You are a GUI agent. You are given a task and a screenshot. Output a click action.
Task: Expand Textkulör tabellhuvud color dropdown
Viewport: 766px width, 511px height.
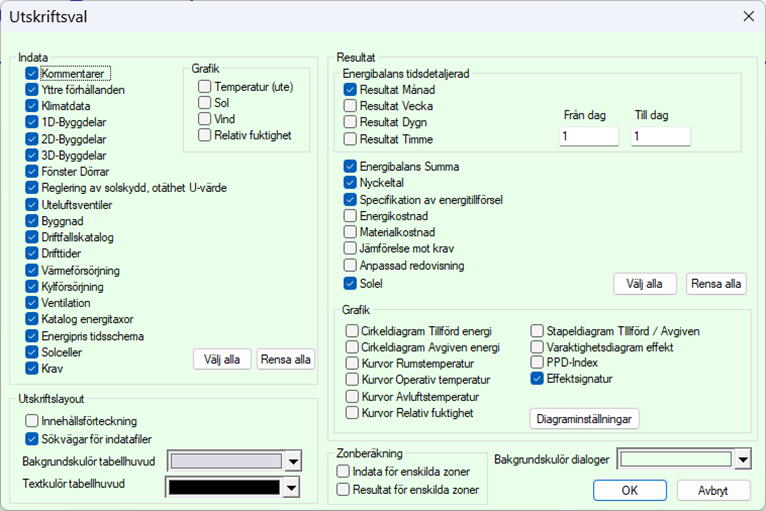293,487
